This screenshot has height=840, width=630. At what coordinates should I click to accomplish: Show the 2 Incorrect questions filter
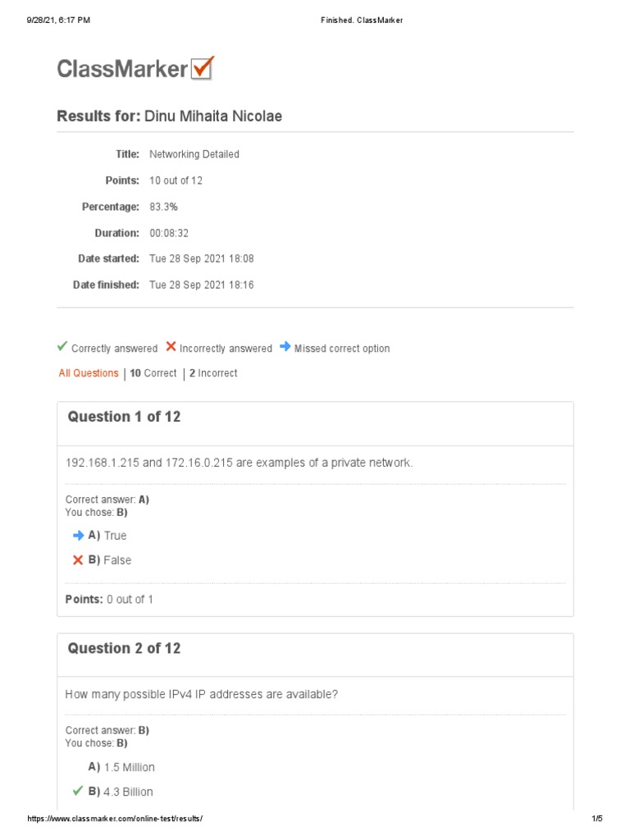pos(213,373)
